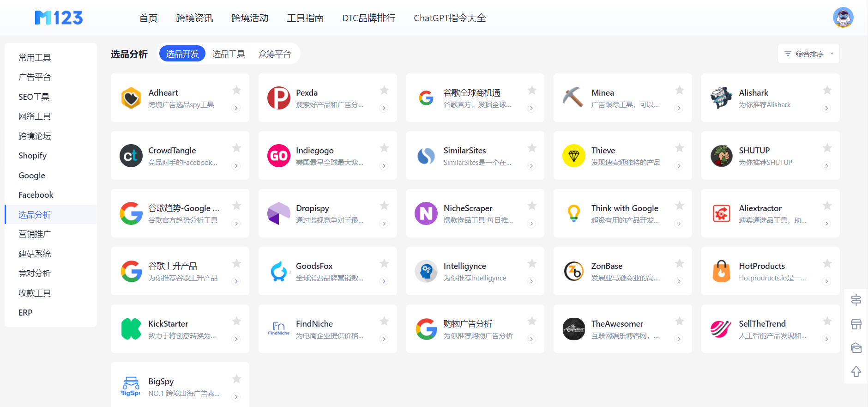Click the BigSpy logo icon
868x407 pixels.
(x=131, y=387)
